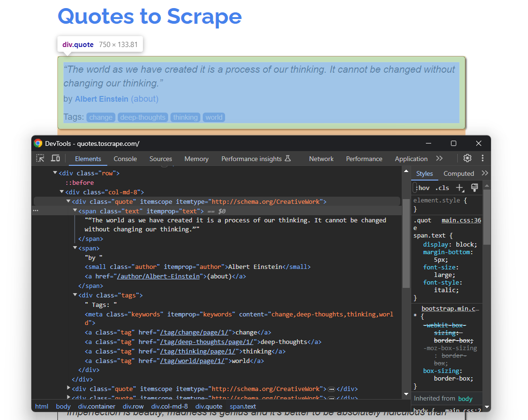Add a new style rule with the plus icon
Viewport: 528px width, 420px height.
tap(460, 188)
